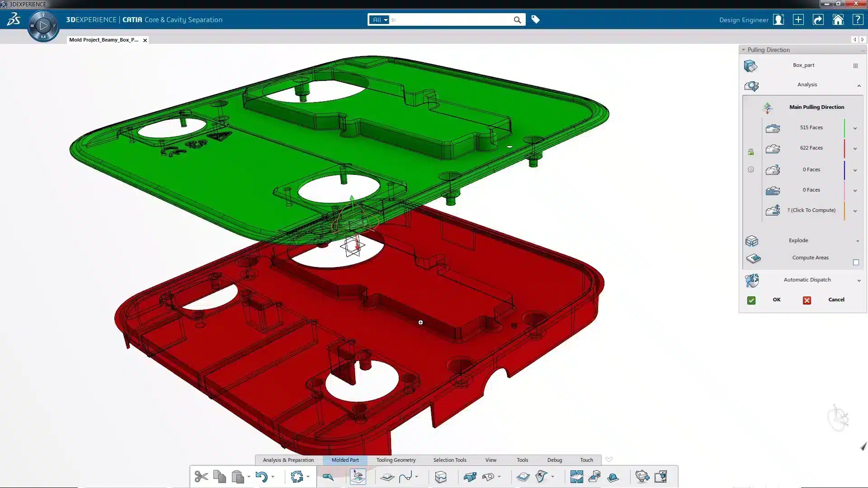Click the Undo icon in the bottom toolbar
The image size is (868, 488).
261,476
